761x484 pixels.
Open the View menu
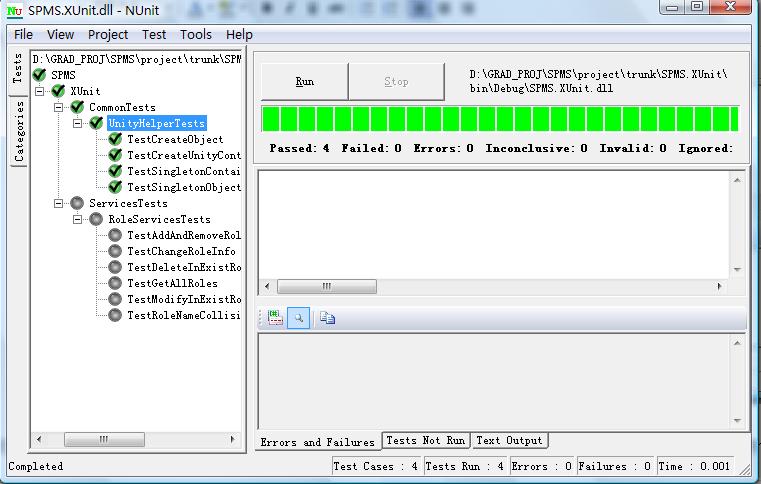[60, 34]
